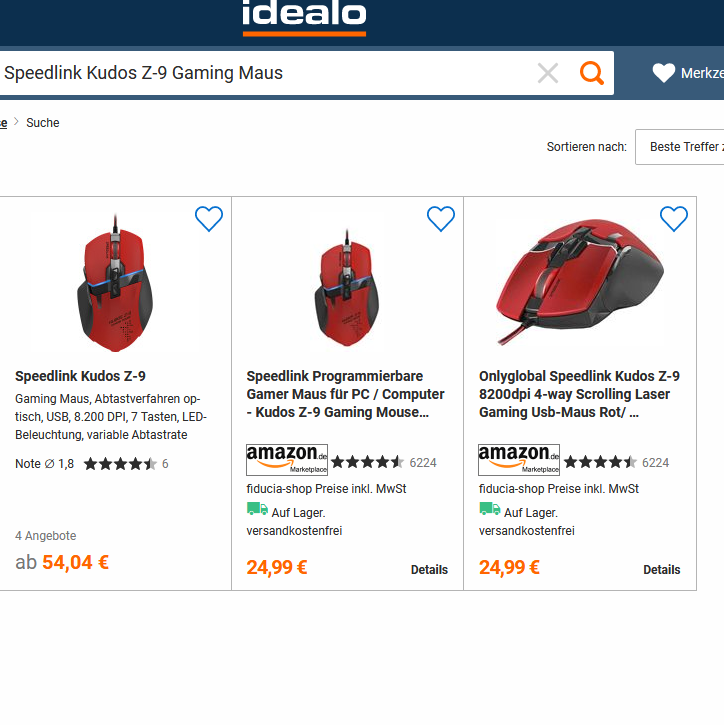Click Amazon Marketplace logo on middle product
The height and width of the screenshot is (725, 724).
[287, 460]
